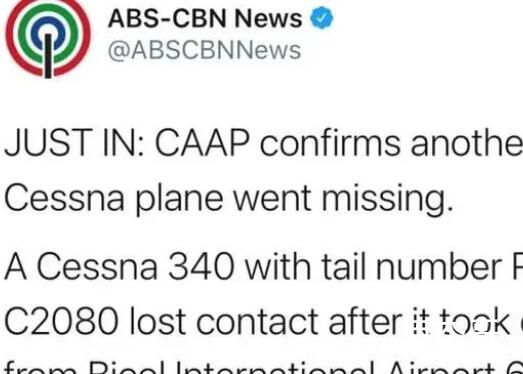This screenshot has width=523, height=374.
Task: Click "Cessna plane" in second line
Action: click(x=114, y=198)
